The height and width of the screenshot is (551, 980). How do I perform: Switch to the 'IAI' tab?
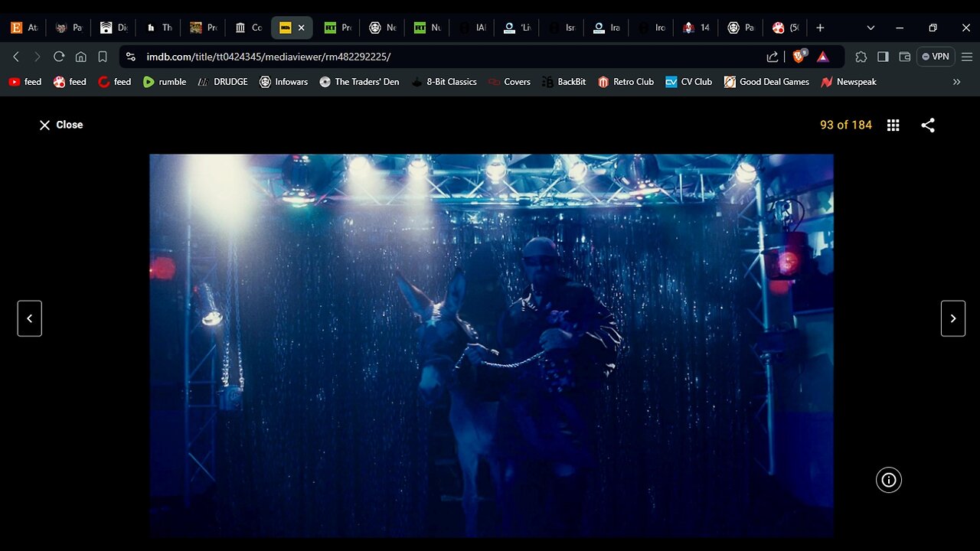[472, 28]
